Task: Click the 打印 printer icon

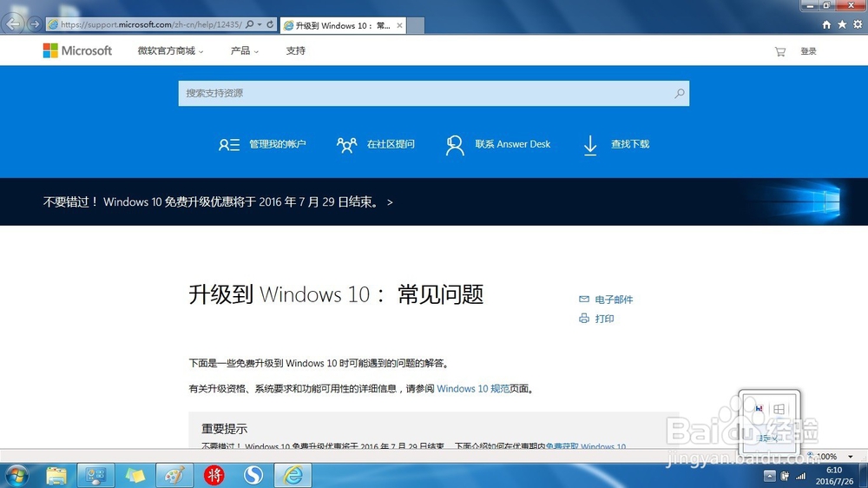Action: 584,318
